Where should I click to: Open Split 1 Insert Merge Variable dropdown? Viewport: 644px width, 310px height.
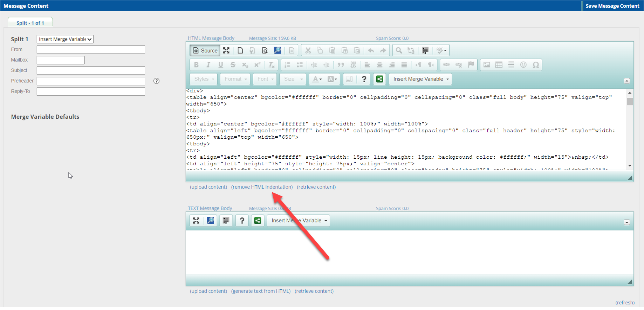(65, 39)
